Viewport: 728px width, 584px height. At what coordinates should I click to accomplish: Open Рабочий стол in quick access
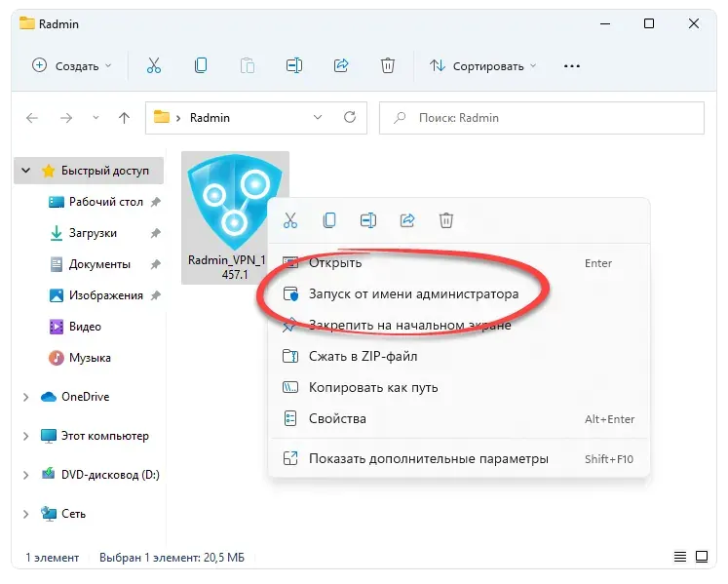105,202
